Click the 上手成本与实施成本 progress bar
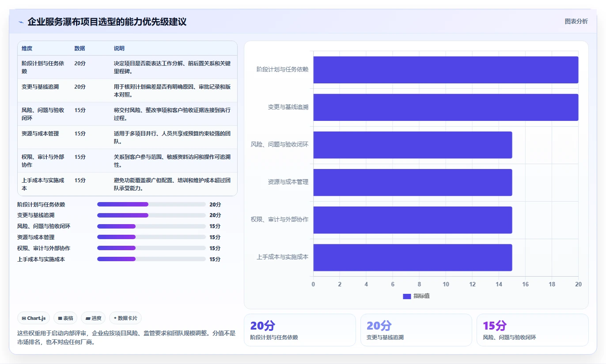 (151, 259)
